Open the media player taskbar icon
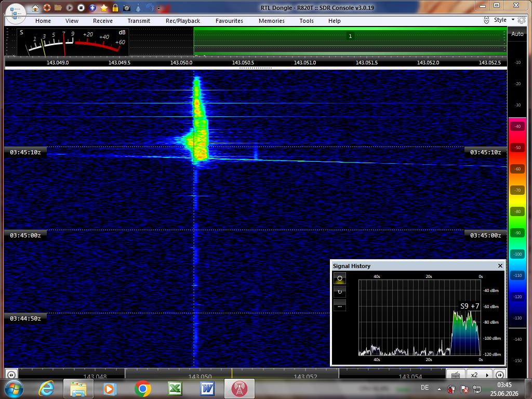This screenshot has height=399, width=532. (x=110, y=389)
